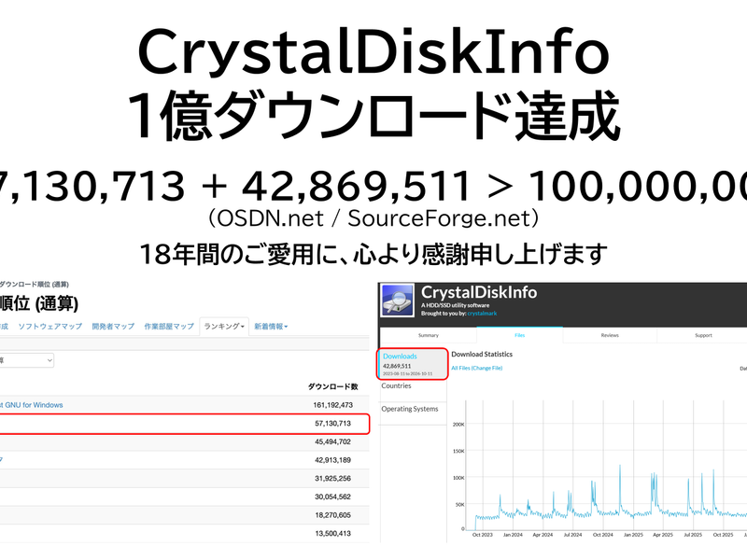Image resolution: width=747 pixels, height=560 pixels.
Task: Click the CrystalDiskInfo title in SourceForge header
Action: (479, 292)
